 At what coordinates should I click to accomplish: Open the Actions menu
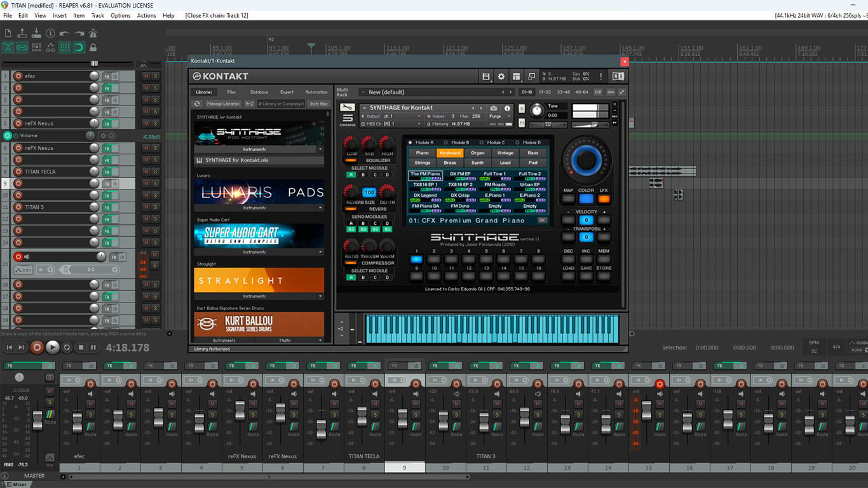146,15
